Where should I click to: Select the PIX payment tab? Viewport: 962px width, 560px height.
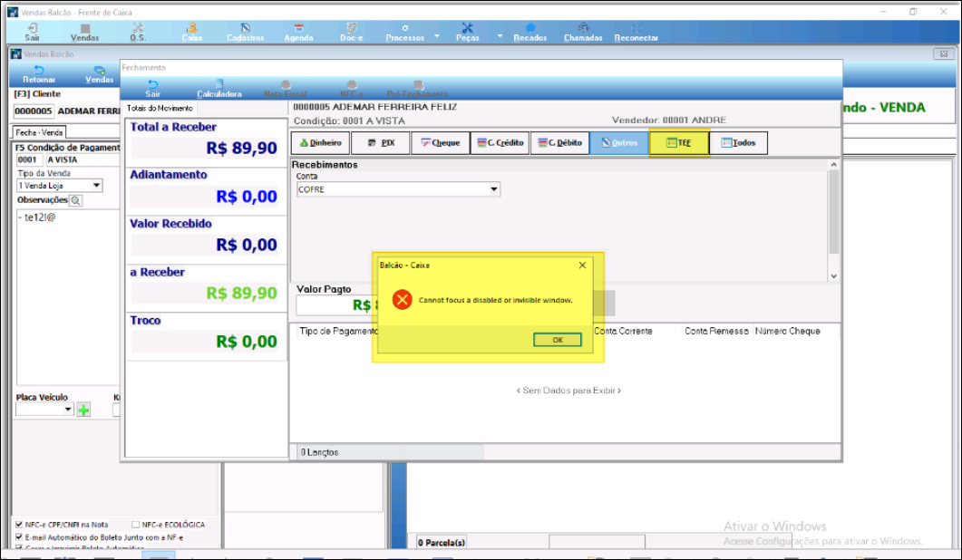tap(381, 143)
